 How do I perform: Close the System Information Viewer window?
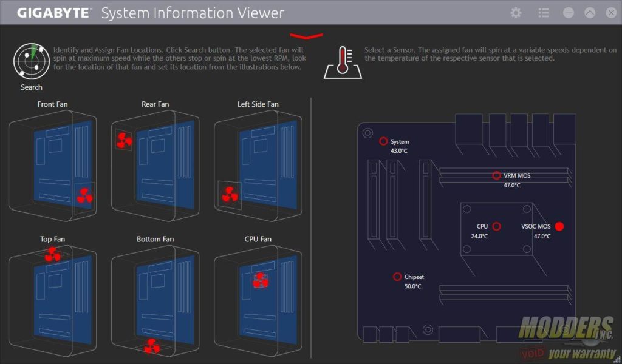611,13
